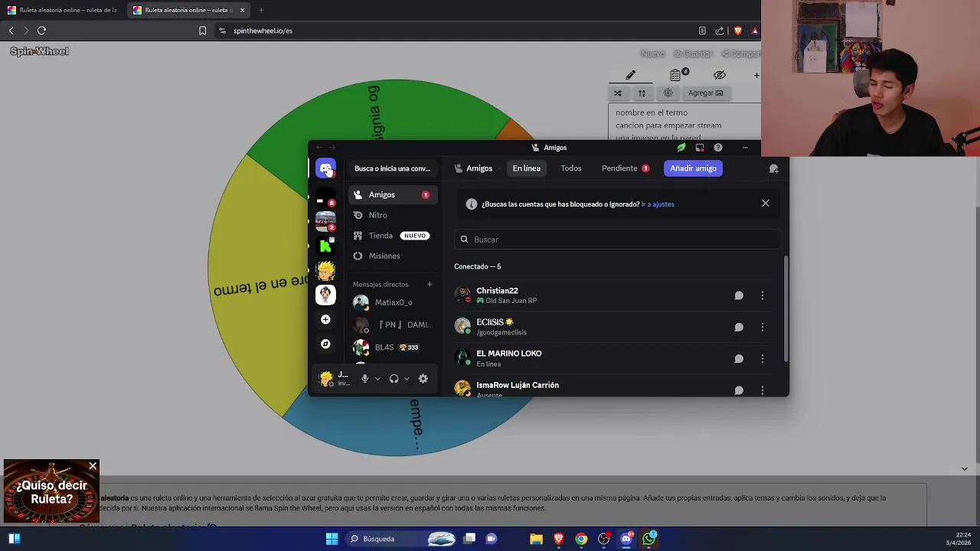Create DM with plus next to Mensajes directos
This screenshot has height=551, width=980.
(430, 284)
